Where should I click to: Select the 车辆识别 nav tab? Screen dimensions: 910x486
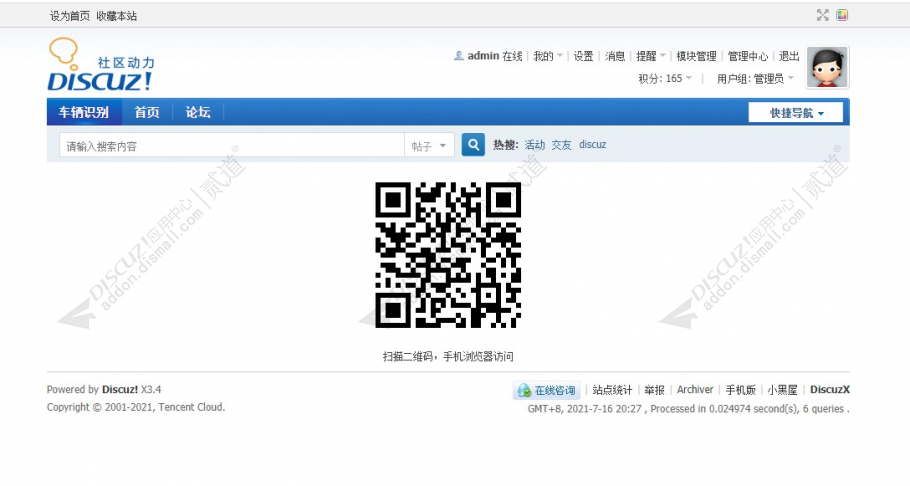point(84,112)
